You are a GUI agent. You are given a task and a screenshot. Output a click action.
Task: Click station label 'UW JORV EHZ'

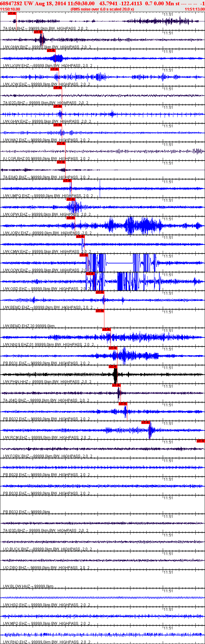pos(16,233)
